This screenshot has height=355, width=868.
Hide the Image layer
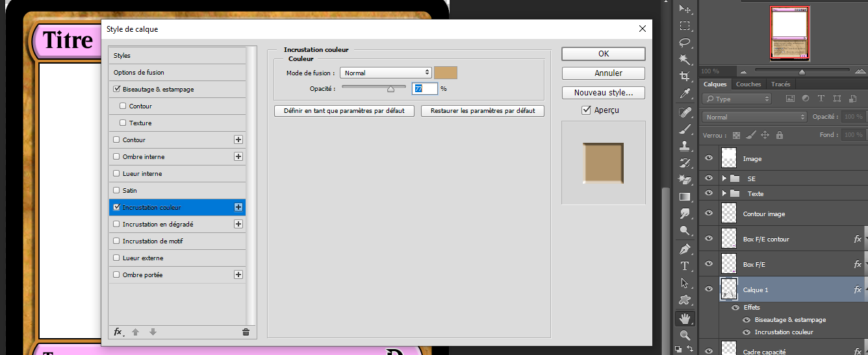(x=709, y=158)
